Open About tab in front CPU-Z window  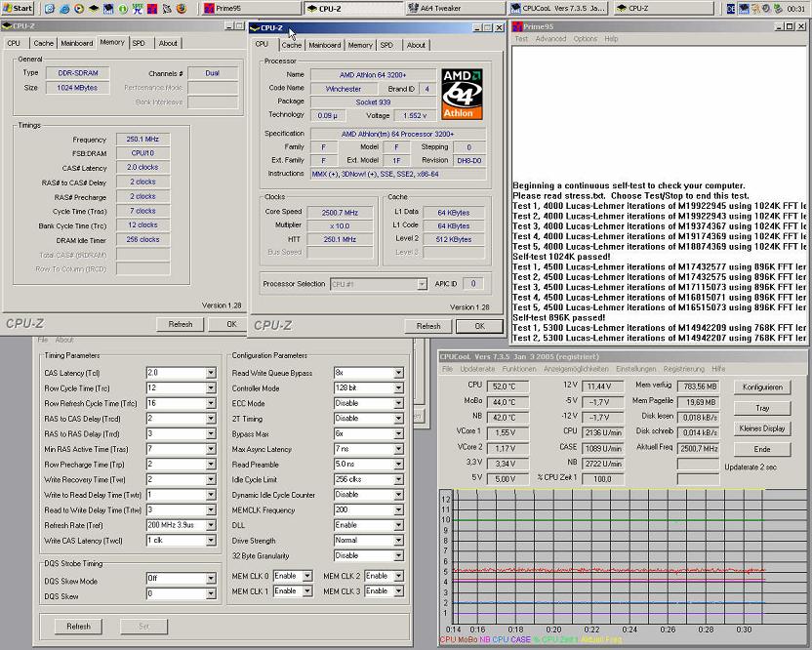coord(416,46)
